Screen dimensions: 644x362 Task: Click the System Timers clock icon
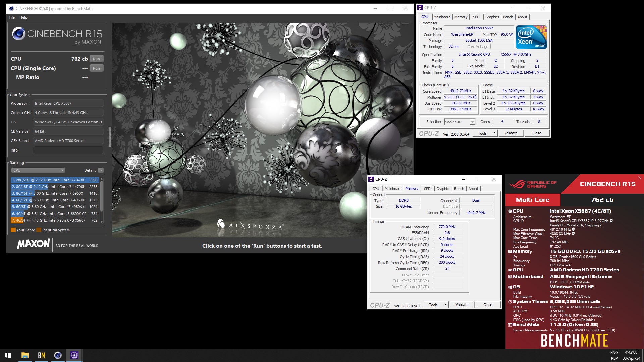[510, 302]
